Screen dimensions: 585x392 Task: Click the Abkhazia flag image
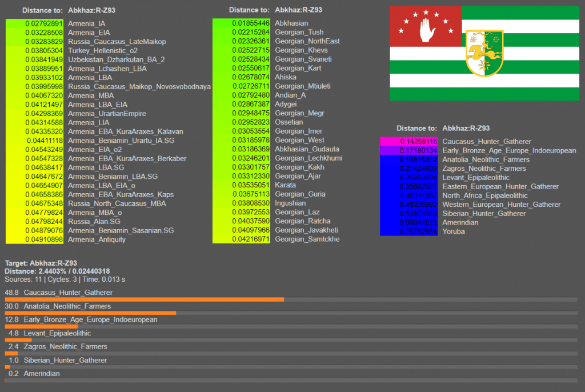point(484,53)
